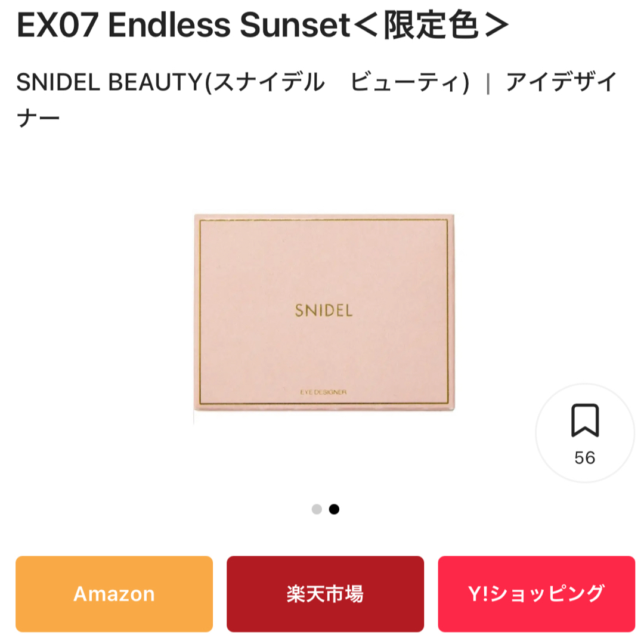The width and height of the screenshot is (644, 644).
Task: Open the Amazon shop button
Action: pyautogui.click(x=114, y=594)
